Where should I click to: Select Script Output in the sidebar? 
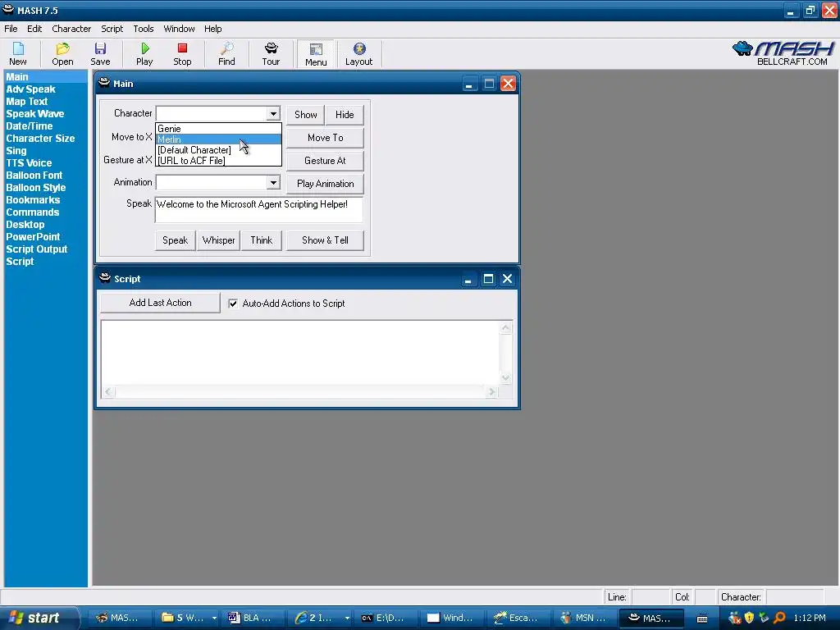tap(36, 249)
